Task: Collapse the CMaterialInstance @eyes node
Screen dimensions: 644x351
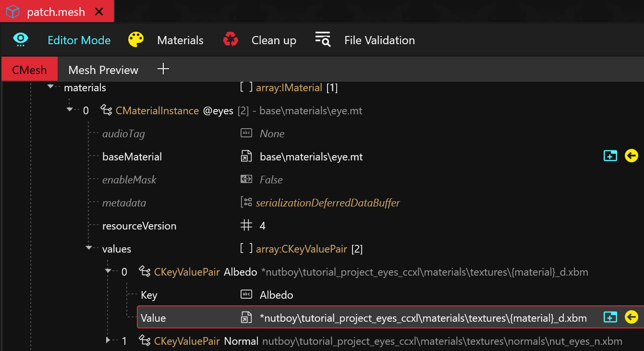Action: click(x=70, y=110)
